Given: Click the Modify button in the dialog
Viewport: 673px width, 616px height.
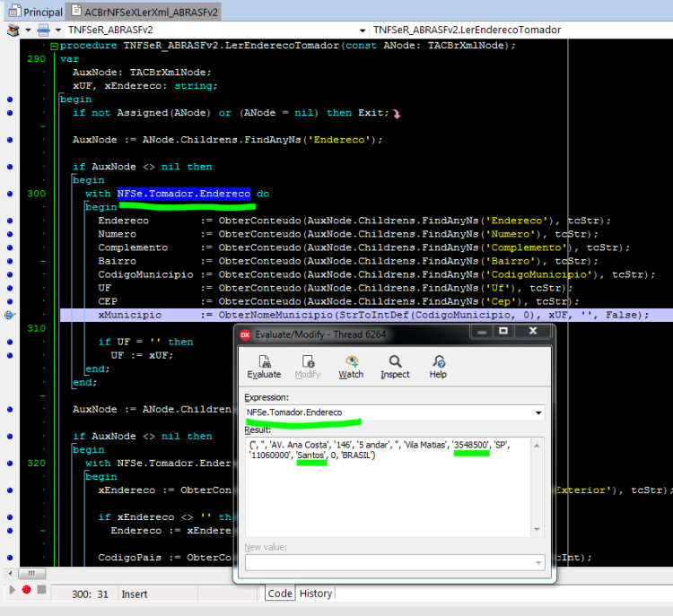Looking at the screenshot, I should coord(308,367).
